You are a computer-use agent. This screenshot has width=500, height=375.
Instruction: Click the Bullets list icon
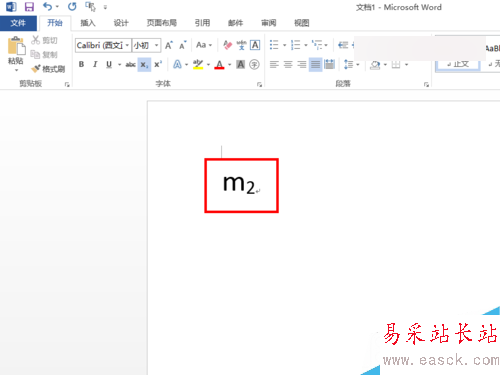click(x=274, y=45)
